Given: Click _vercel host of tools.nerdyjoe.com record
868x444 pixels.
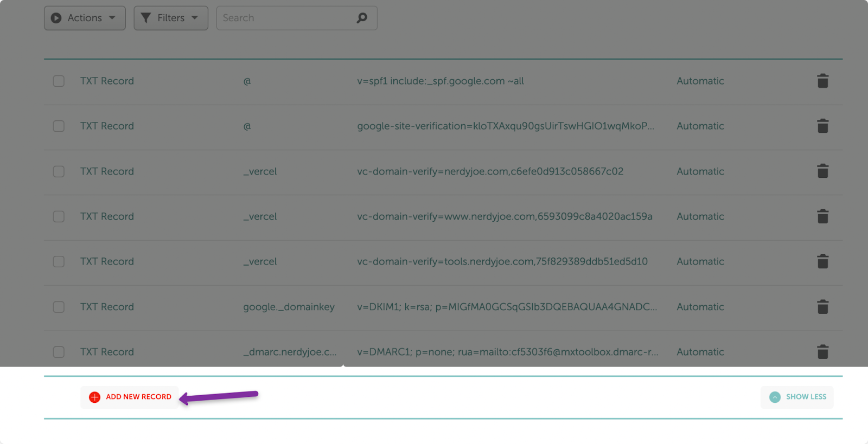Looking at the screenshot, I should (x=260, y=261).
